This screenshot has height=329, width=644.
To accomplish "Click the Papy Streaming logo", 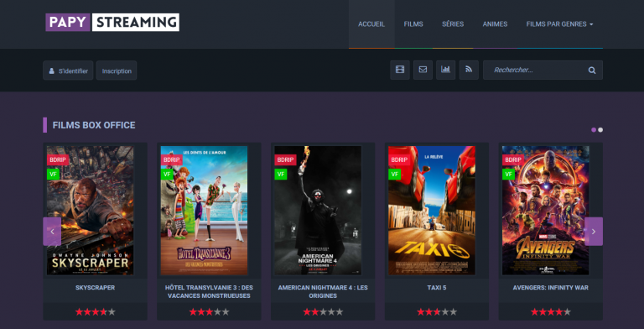I will point(112,22).
